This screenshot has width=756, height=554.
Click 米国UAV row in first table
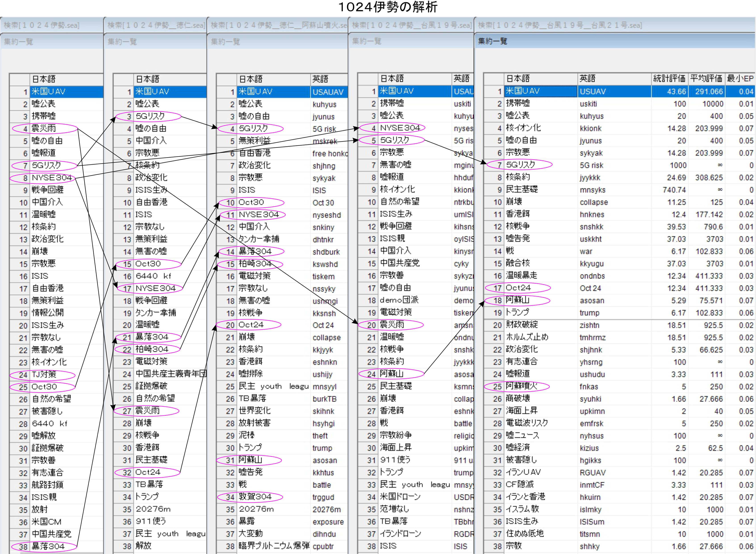(x=49, y=92)
